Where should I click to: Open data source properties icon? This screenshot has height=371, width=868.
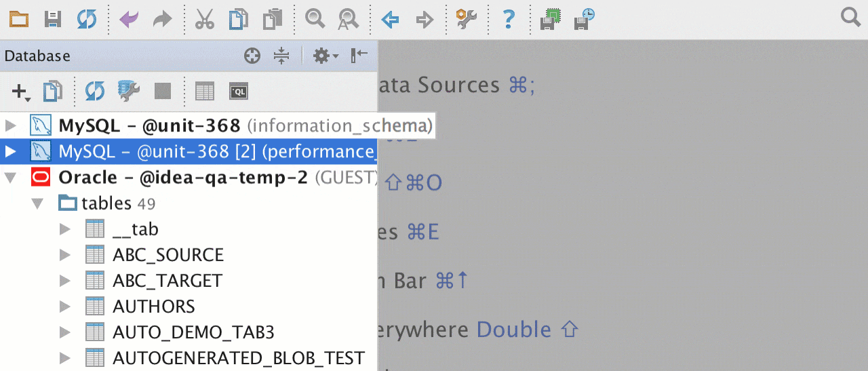[x=129, y=92]
